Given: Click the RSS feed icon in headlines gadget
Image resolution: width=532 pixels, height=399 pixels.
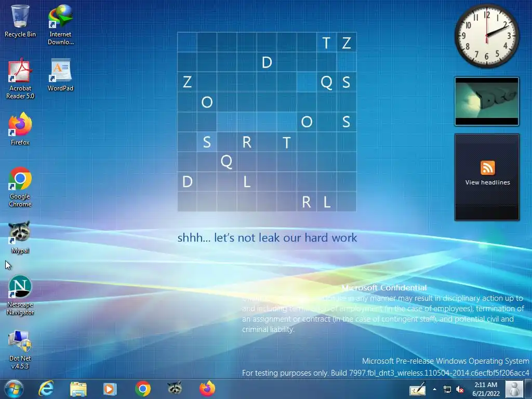Looking at the screenshot, I should pos(487,168).
